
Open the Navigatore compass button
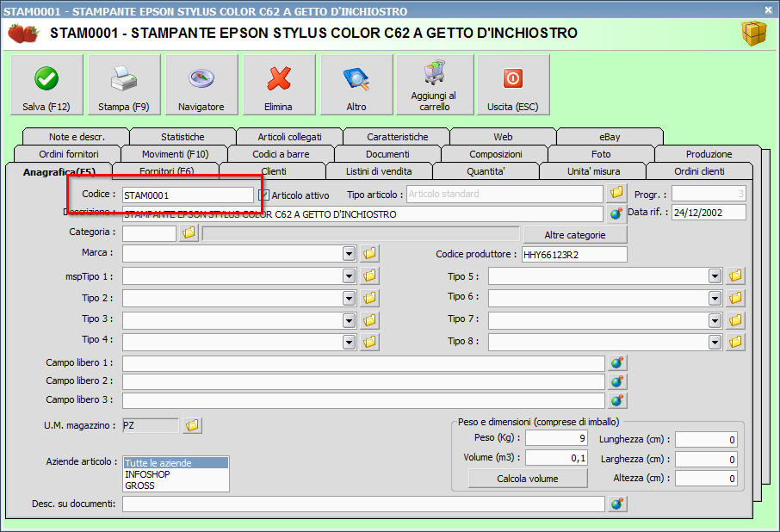click(x=201, y=85)
